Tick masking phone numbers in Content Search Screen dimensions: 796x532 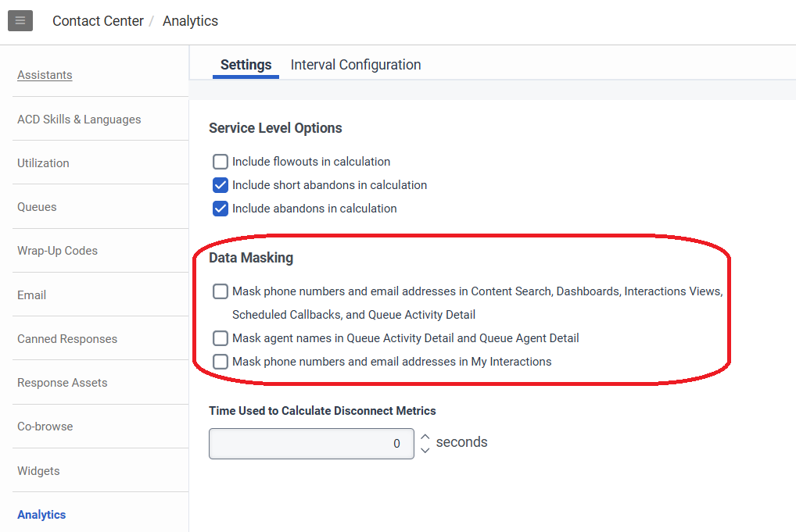click(221, 291)
